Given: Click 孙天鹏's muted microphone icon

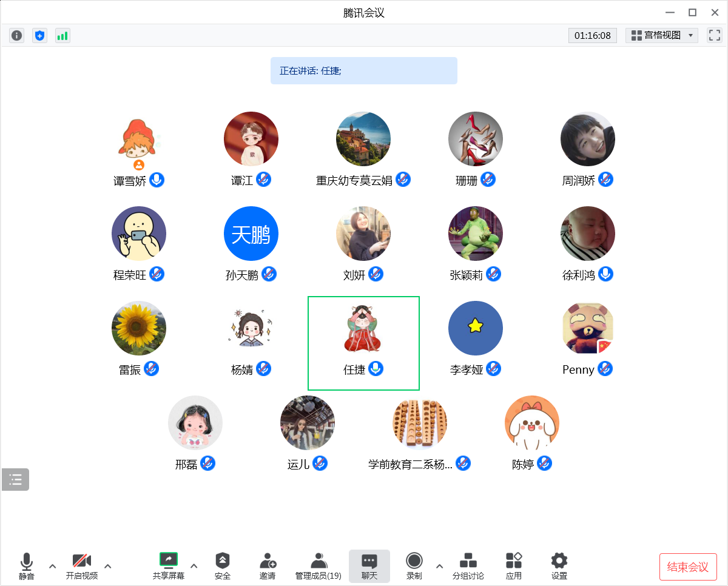Looking at the screenshot, I should pos(269,274).
